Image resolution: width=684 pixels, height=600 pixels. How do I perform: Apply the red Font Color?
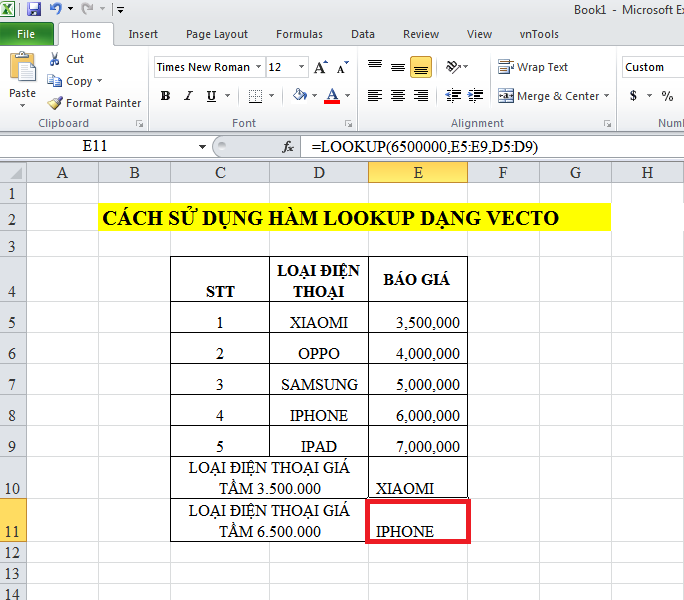coord(332,96)
